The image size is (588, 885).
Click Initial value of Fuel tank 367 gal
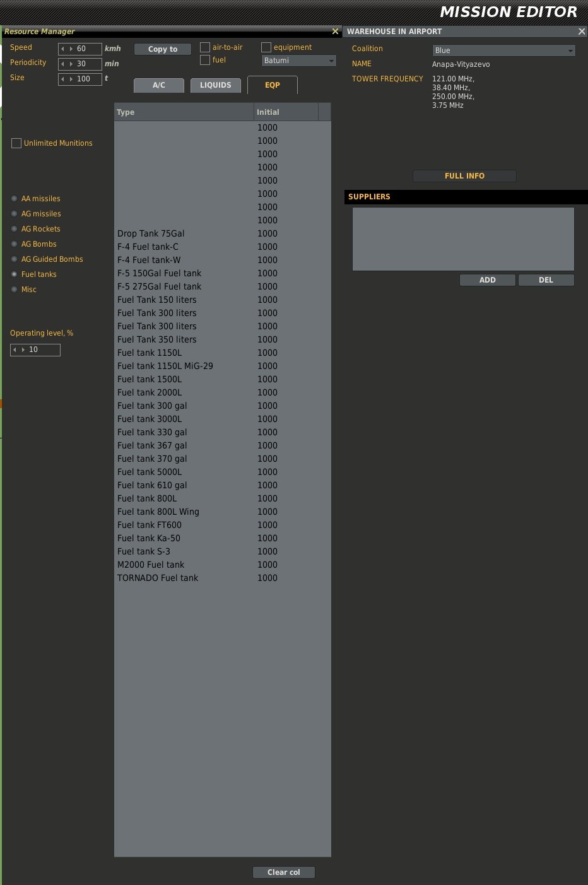pyautogui.click(x=268, y=445)
